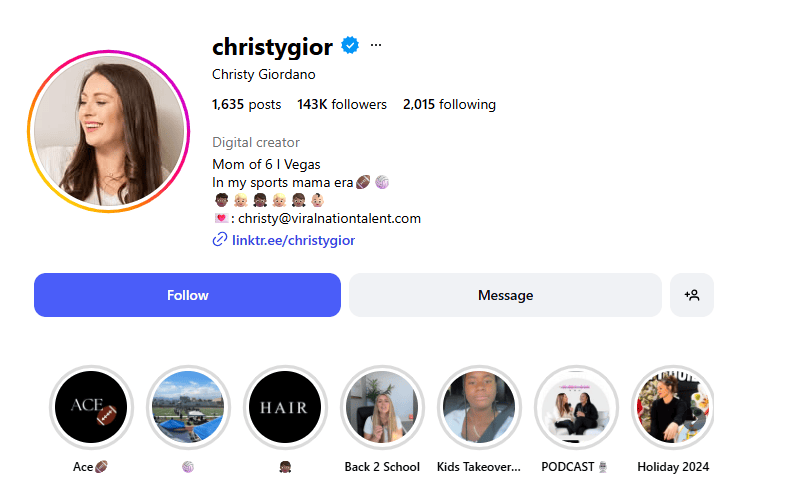Click the Digital creator category label

click(x=256, y=142)
